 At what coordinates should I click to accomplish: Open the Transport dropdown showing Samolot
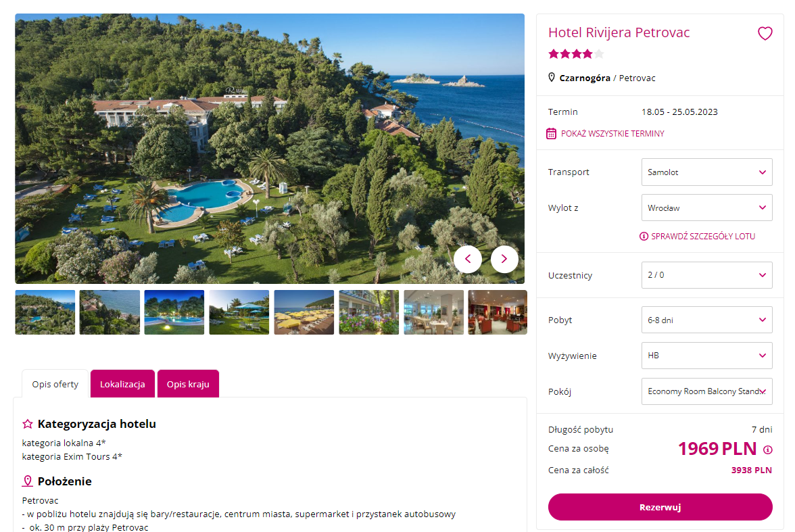point(706,172)
